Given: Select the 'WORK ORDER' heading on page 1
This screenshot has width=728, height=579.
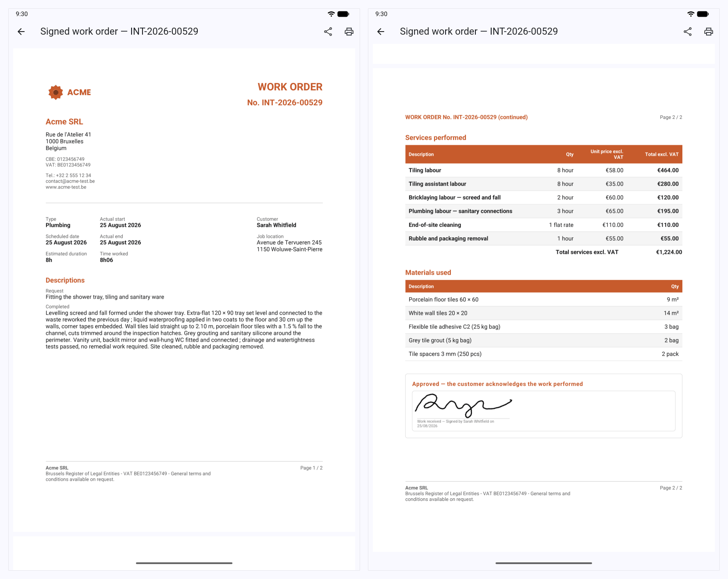Looking at the screenshot, I should coord(290,87).
